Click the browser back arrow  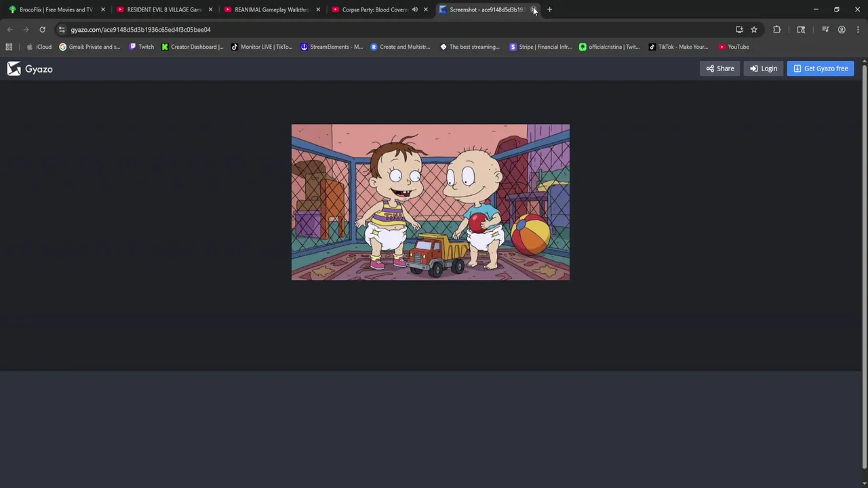(x=9, y=29)
